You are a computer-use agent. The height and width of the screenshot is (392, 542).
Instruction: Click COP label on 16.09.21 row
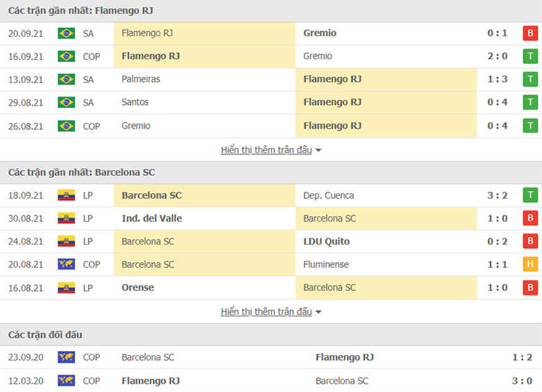pyautogui.click(x=92, y=57)
